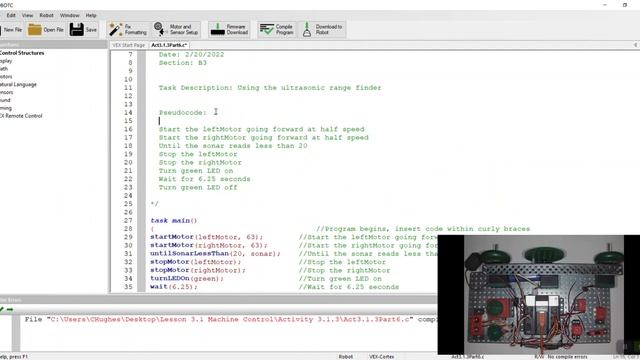This screenshot has height=360, width=640.
Task: Click the 'Pseudocode:' comment line
Action: [x=182, y=113]
